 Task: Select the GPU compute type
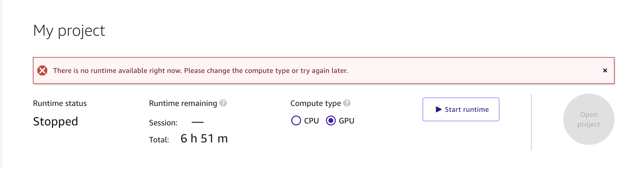tap(331, 121)
